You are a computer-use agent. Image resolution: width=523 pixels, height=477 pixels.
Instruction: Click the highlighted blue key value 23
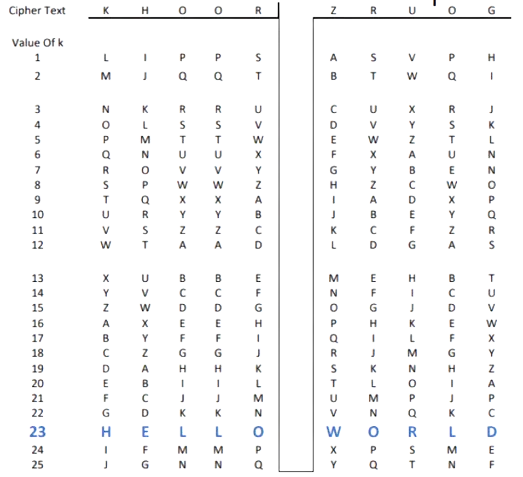pos(37,432)
